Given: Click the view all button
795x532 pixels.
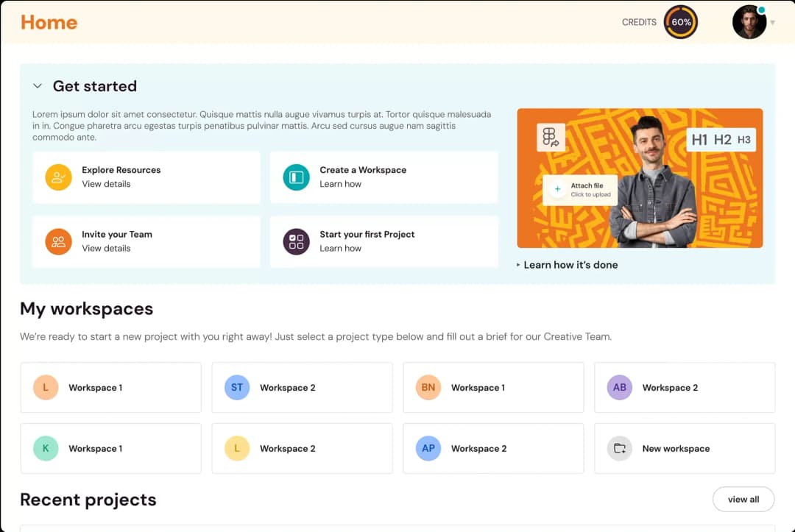Looking at the screenshot, I should click(743, 499).
